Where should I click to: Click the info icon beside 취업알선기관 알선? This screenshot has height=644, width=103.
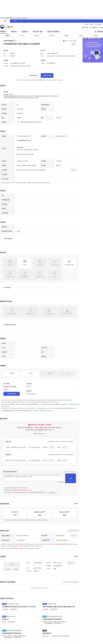tap(45, 512)
